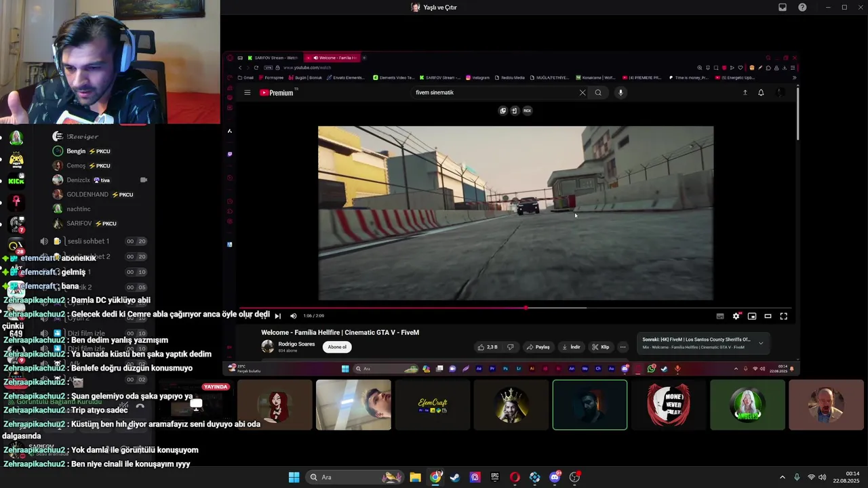The width and height of the screenshot is (868, 488).
Task: Reload the YouTube page
Action: [256, 68]
